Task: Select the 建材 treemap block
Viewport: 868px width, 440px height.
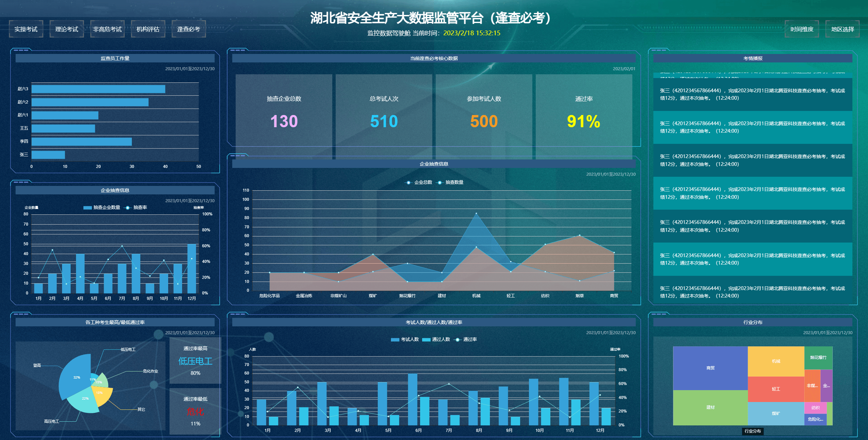Action: 710,407
